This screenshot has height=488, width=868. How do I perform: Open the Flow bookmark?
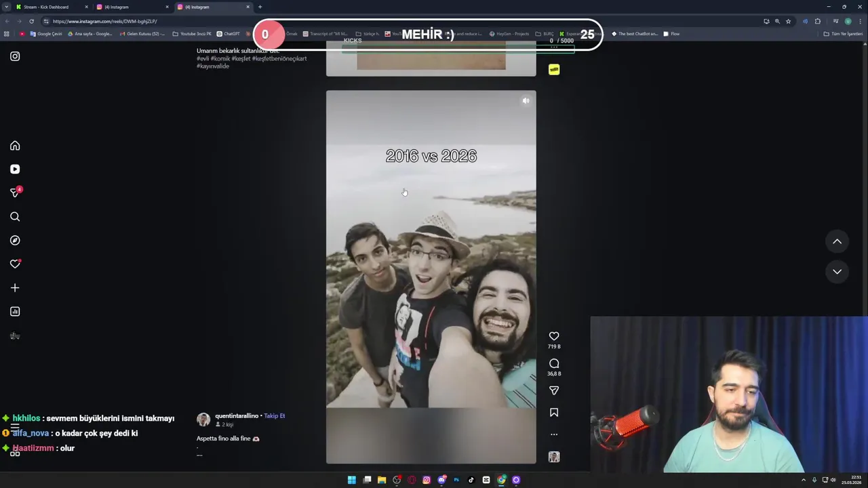coord(671,34)
